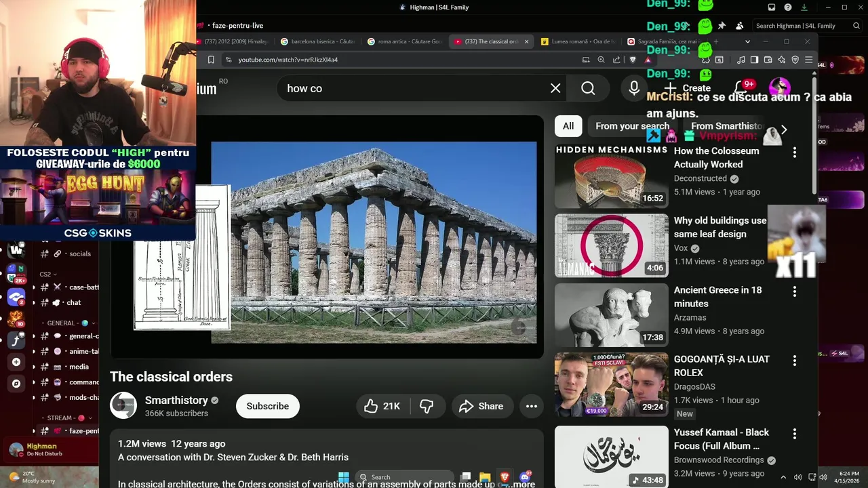Open Discord Inbox icon in title bar
868x488 pixels.
772,7
